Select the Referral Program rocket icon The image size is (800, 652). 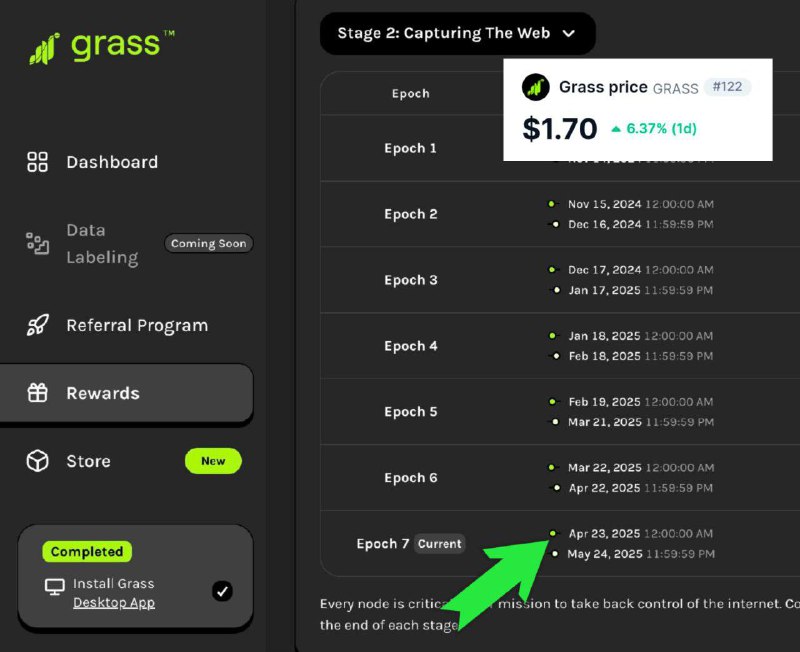click(x=37, y=325)
